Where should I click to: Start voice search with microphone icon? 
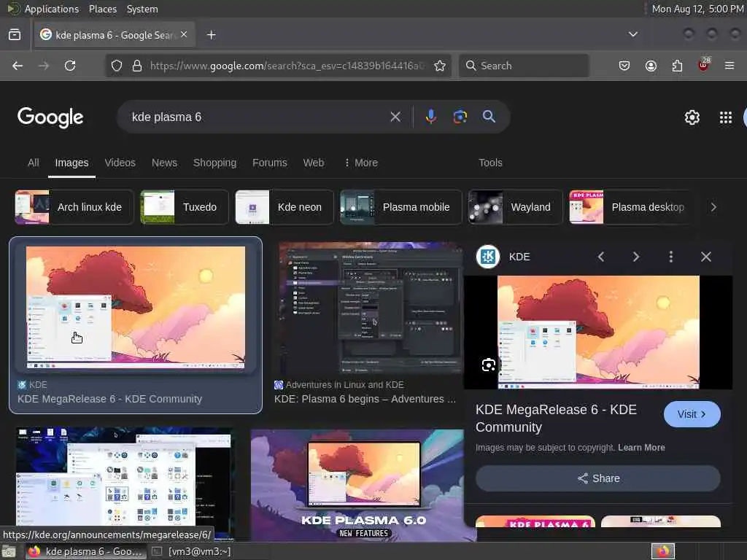click(430, 117)
